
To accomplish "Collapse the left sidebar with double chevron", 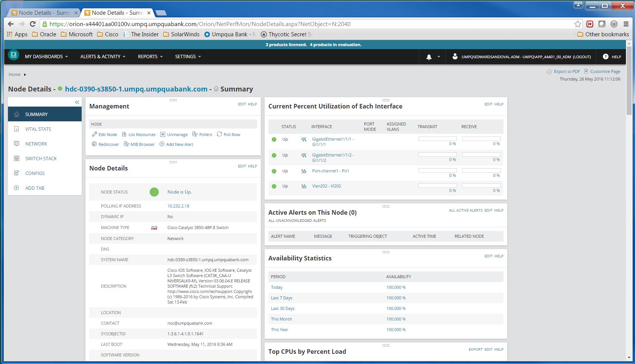I will click(77, 102).
